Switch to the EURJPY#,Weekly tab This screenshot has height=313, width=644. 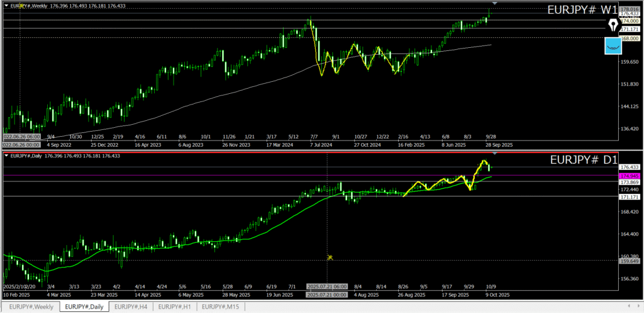click(x=31, y=307)
